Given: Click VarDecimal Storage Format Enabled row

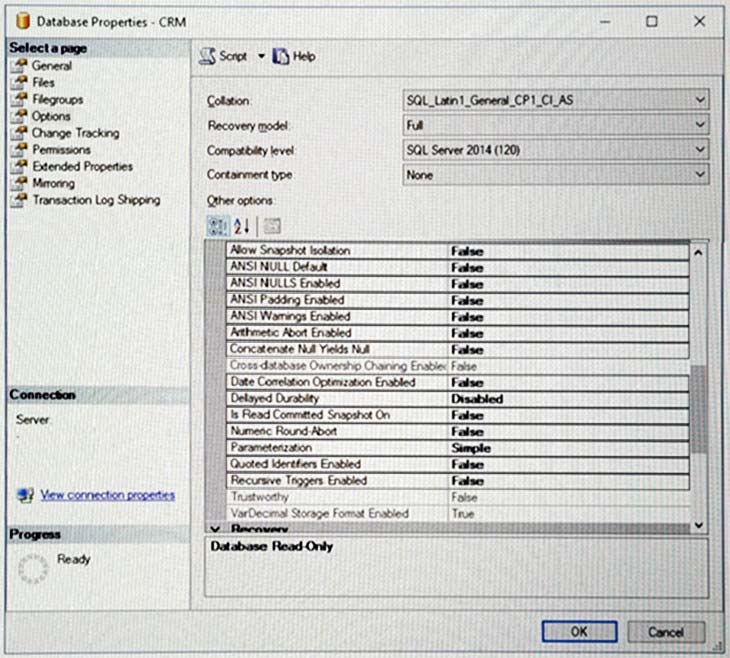Looking at the screenshot, I should (458, 514).
